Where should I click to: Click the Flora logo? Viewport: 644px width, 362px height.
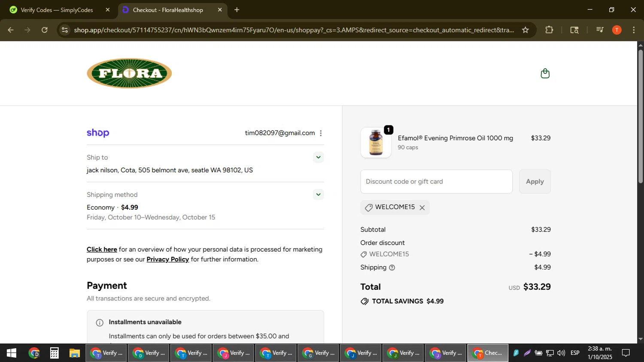(129, 73)
